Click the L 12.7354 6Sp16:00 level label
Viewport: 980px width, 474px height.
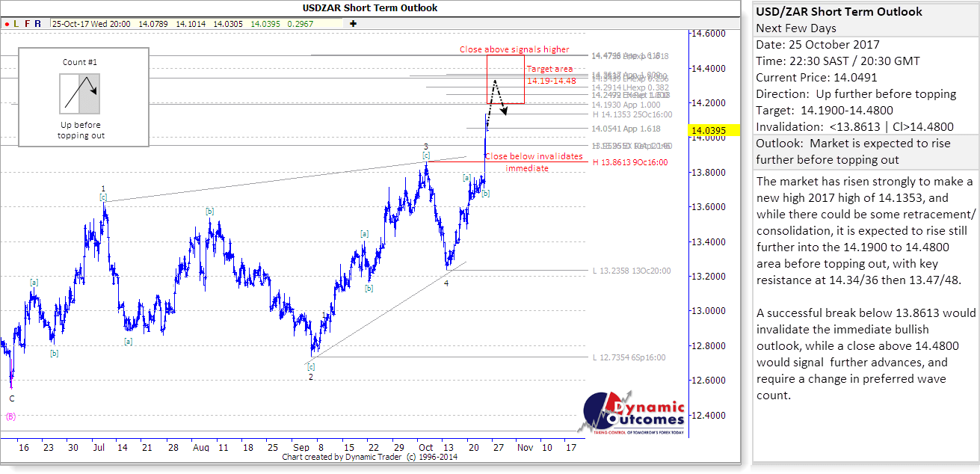coord(629,357)
